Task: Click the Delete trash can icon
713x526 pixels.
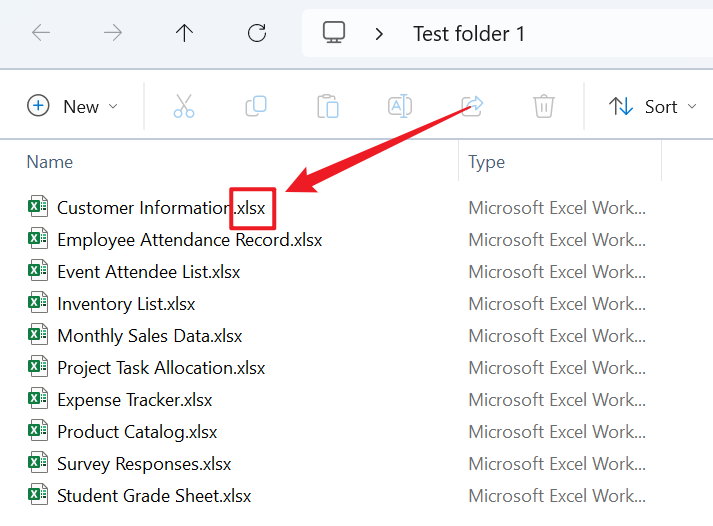Action: tap(543, 106)
